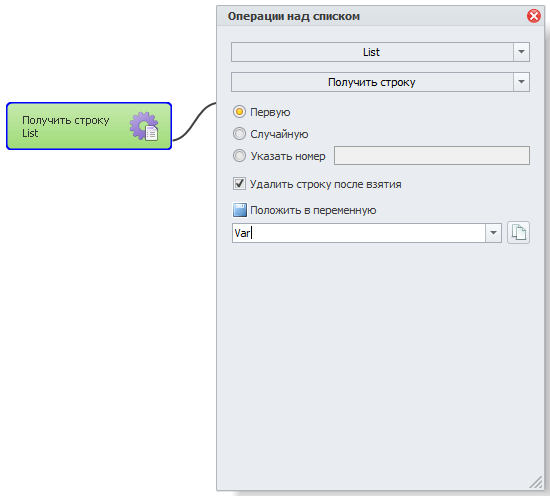The image size is (550, 496).
Task: Click the connector line between block and panel
Action: 195,121
